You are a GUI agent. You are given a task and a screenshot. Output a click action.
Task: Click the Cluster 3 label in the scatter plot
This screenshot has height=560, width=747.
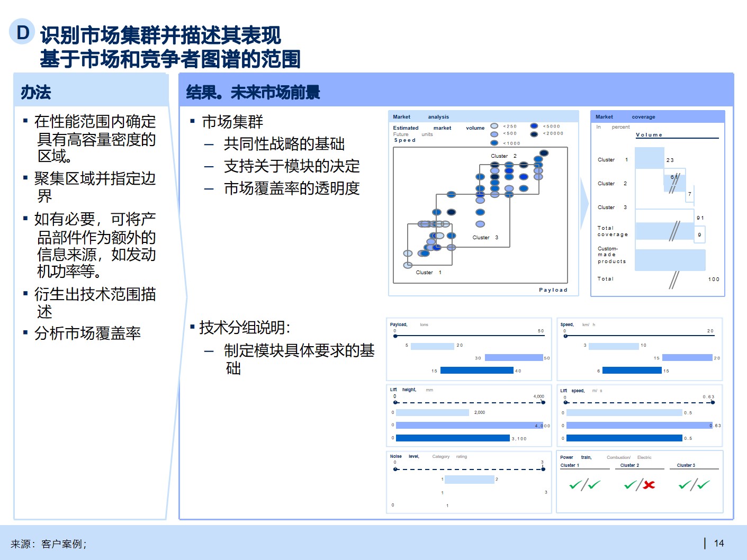[485, 238]
